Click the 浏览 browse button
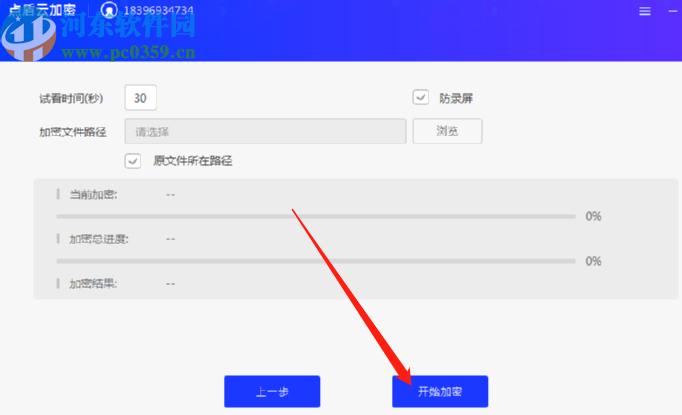 click(x=447, y=131)
